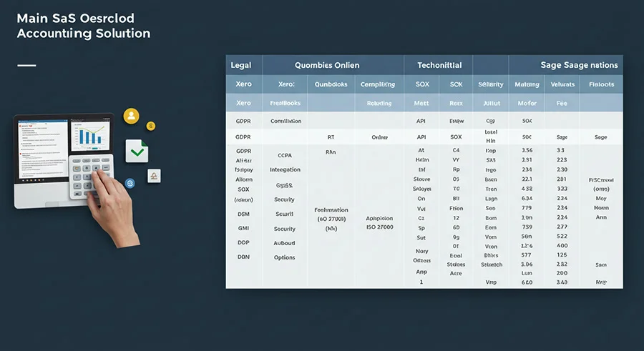Click the "ISO 27000" entry
This screenshot has width=644, height=351.
pyautogui.click(x=379, y=227)
